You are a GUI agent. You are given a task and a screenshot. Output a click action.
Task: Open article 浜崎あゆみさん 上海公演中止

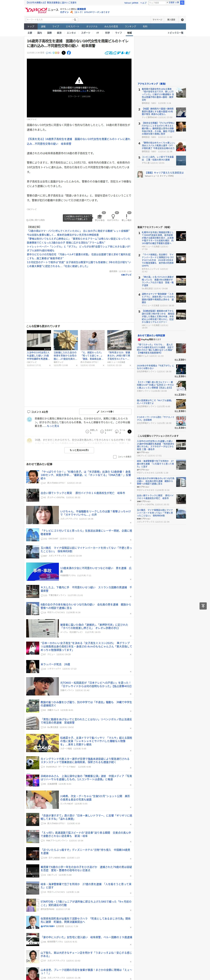pos(86,777)
